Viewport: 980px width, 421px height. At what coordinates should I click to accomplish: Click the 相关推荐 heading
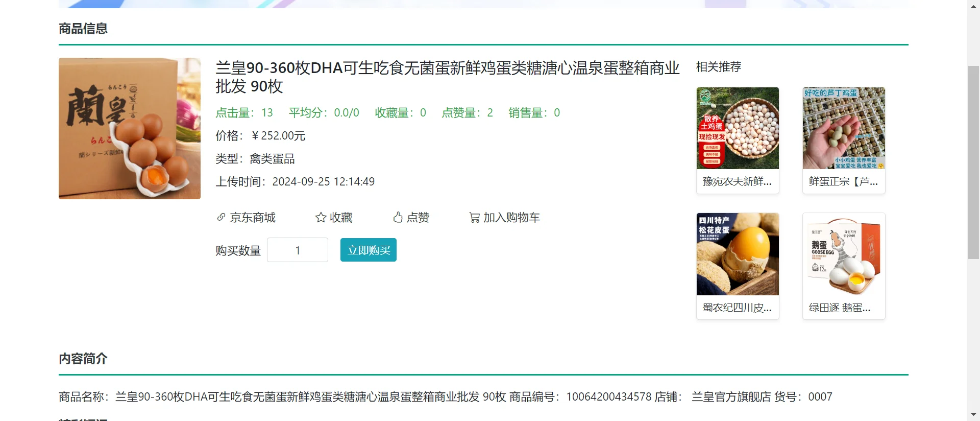click(x=719, y=67)
